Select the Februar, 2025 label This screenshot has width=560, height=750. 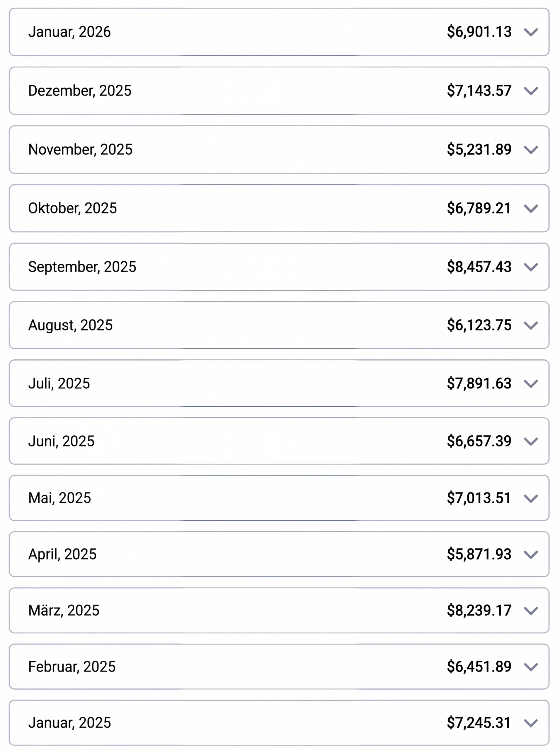click(x=72, y=667)
